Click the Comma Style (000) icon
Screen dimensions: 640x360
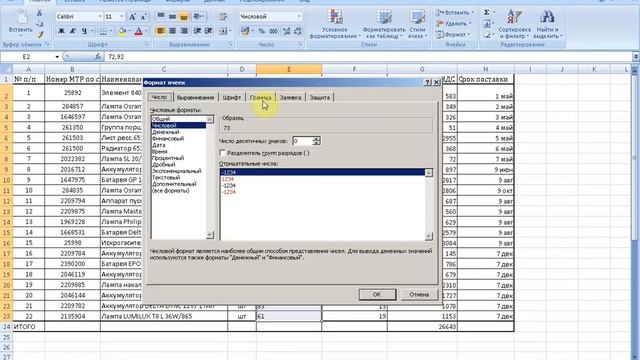click(273, 31)
